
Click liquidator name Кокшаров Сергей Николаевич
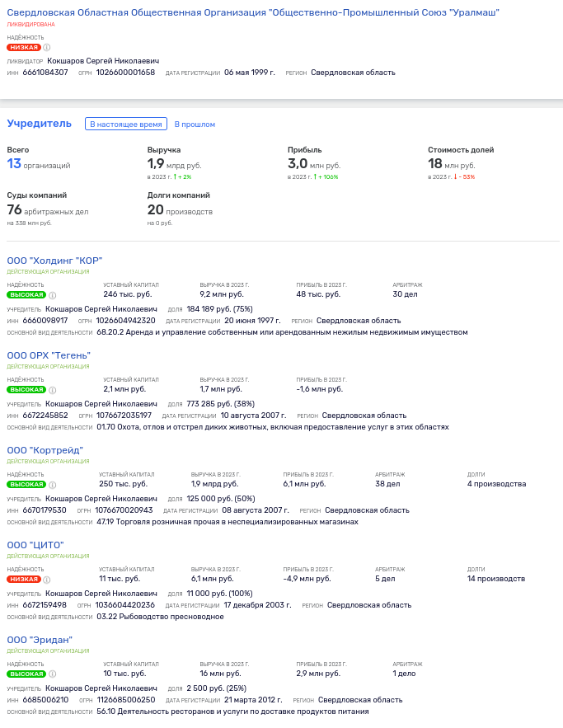coord(103,61)
